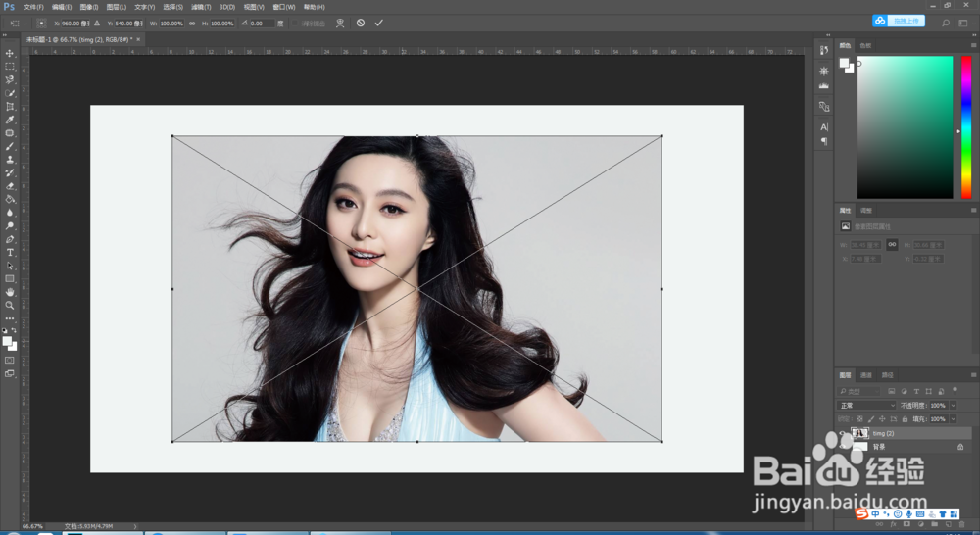Toggle Quick Mask mode in the toolbar
The height and width of the screenshot is (535, 980).
(x=10, y=361)
